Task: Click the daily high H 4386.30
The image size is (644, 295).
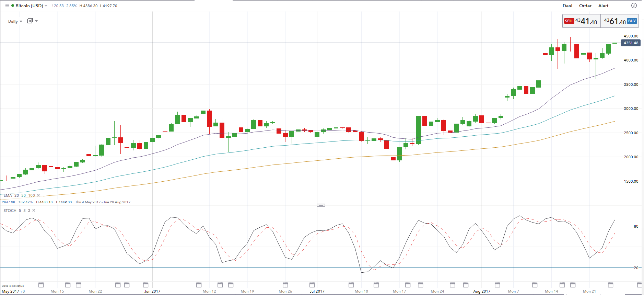Action: [89, 6]
